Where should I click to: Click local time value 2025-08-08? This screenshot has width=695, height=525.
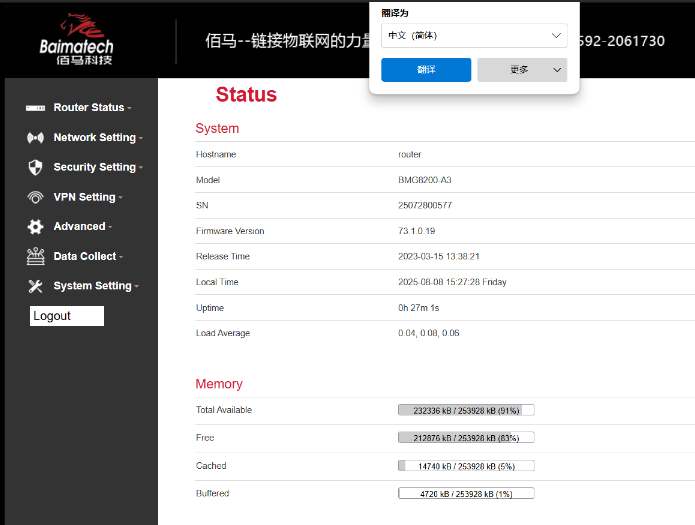pos(452,282)
